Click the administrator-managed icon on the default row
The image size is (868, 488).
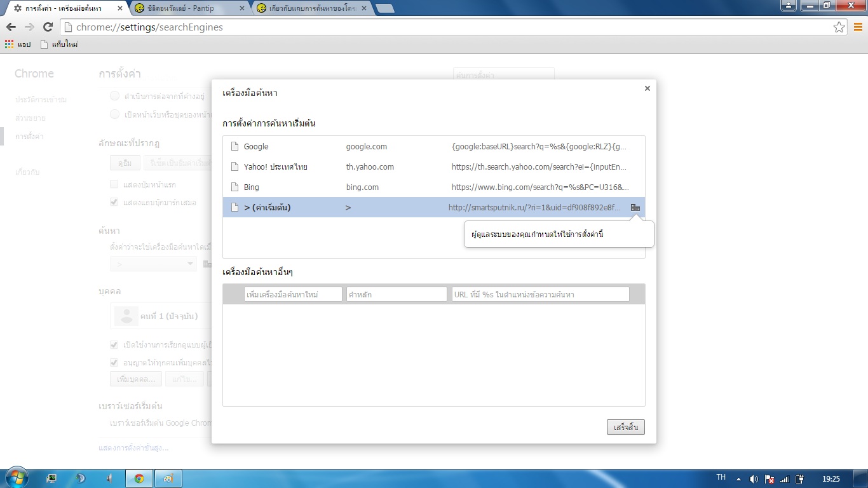pyautogui.click(x=635, y=207)
